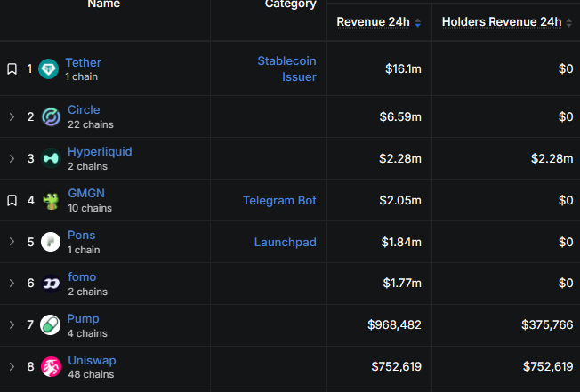Open the Stablecoin Issuer category link
Viewport: 580px width, 392px height.
point(287,68)
